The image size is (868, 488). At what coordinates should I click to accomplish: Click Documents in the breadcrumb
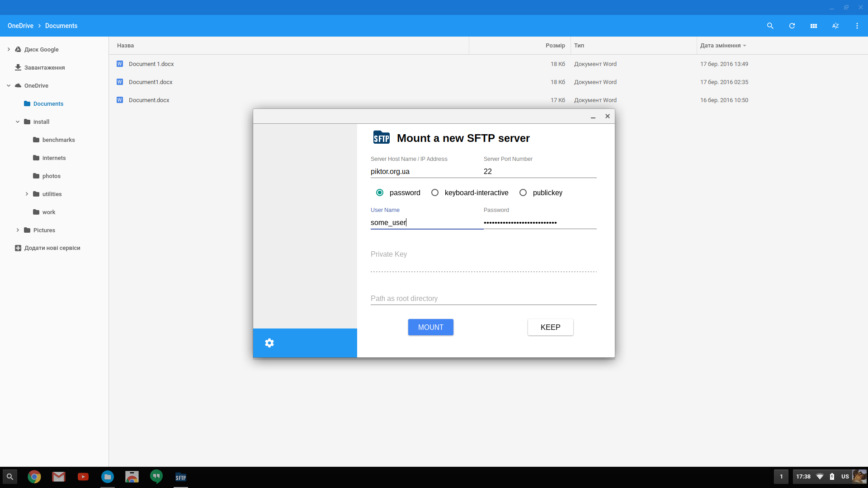click(x=61, y=26)
